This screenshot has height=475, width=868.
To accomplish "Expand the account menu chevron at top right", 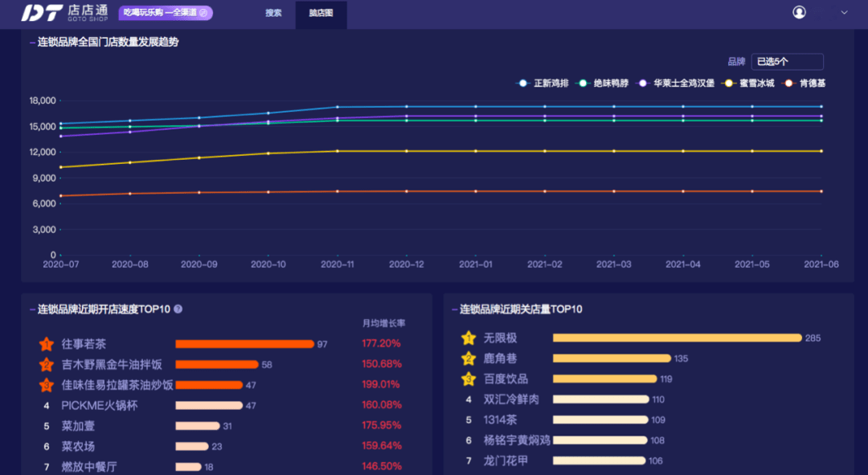I will tap(844, 12).
